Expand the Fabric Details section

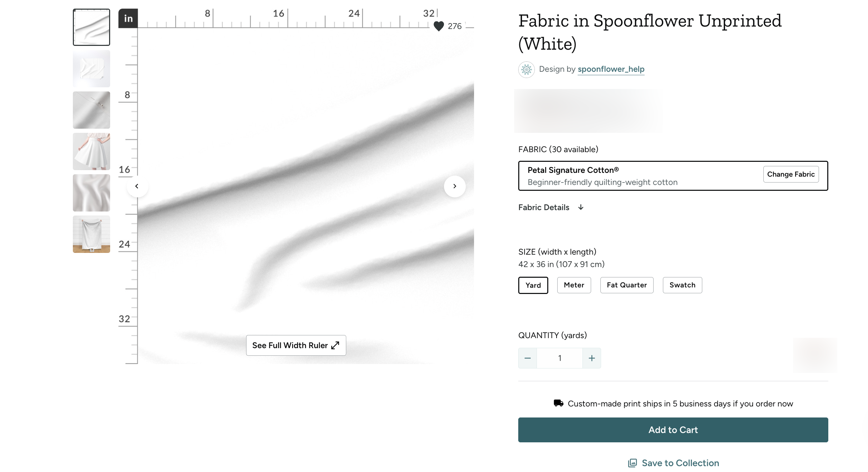pos(551,207)
